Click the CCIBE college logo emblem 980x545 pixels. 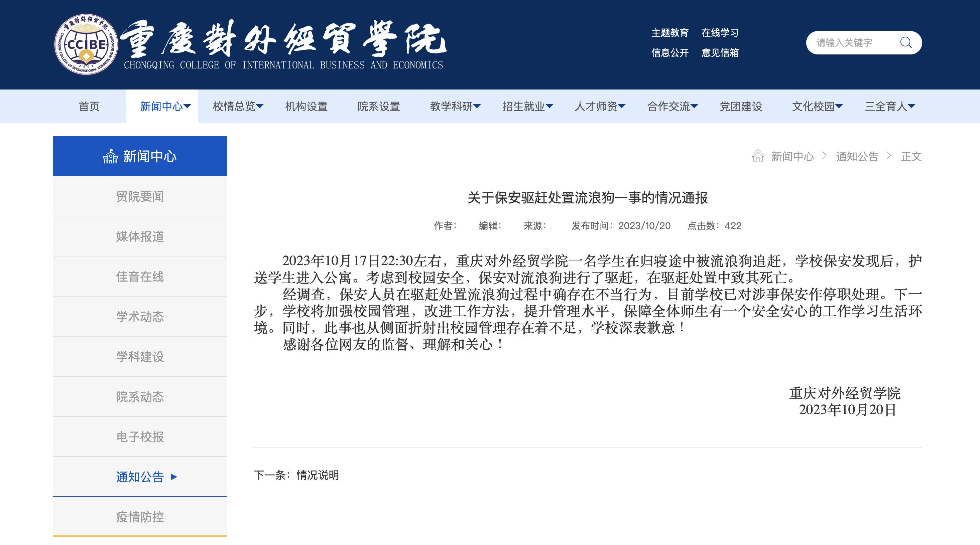coord(86,44)
